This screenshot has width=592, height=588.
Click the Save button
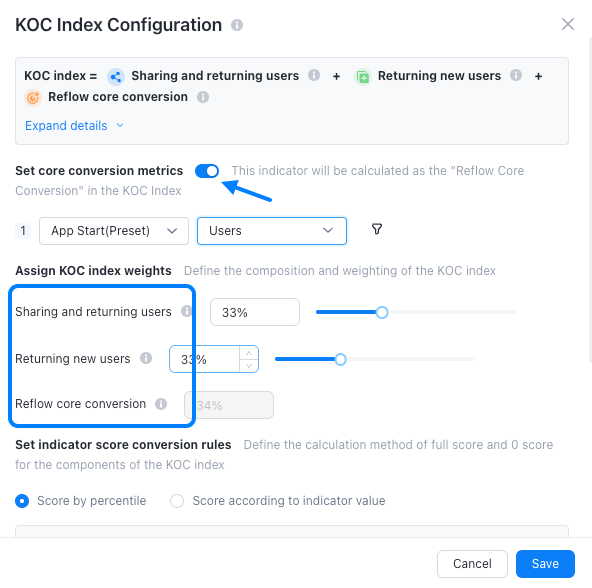pos(545,564)
